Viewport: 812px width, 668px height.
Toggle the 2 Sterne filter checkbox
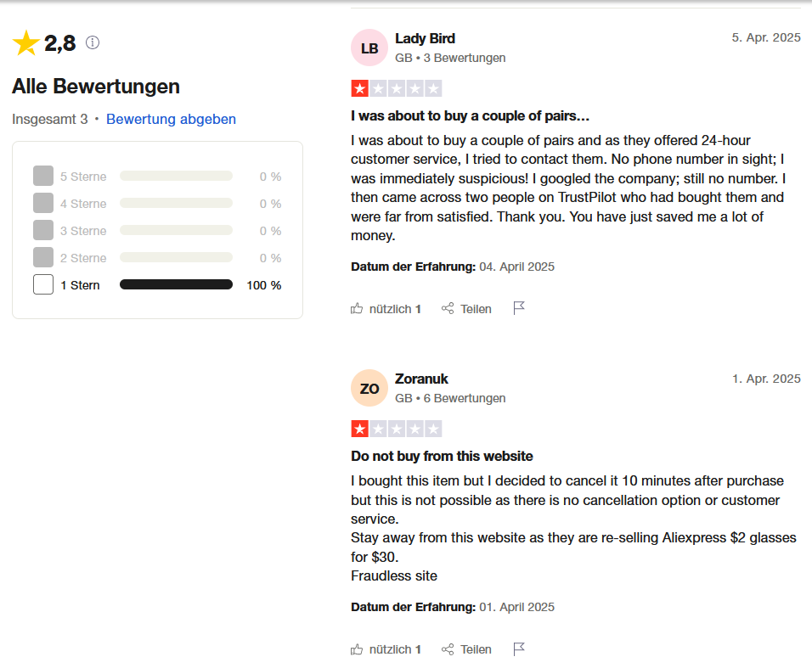[x=43, y=258]
